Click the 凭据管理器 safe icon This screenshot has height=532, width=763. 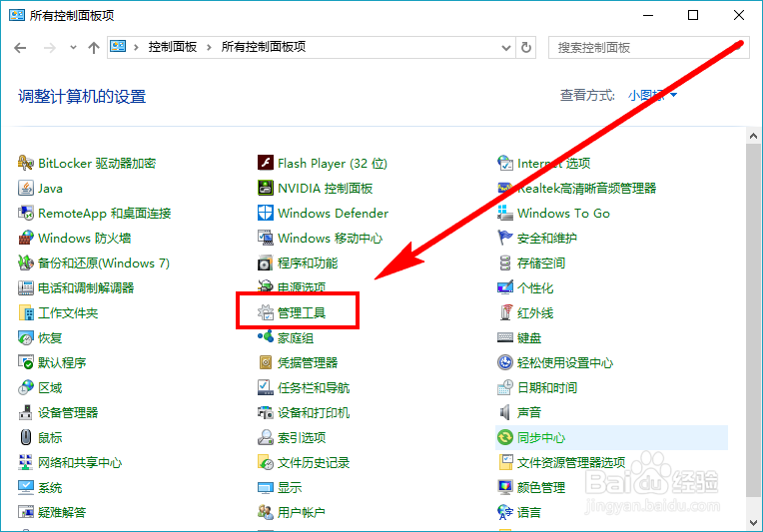tap(266, 362)
